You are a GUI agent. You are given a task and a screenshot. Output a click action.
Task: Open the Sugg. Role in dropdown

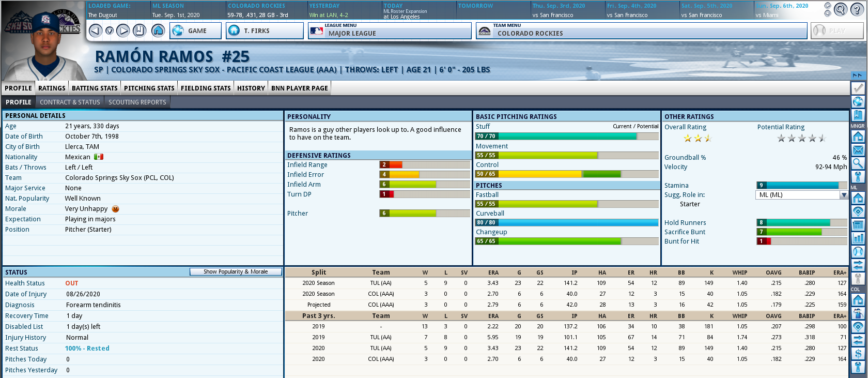pyautogui.click(x=844, y=195)
